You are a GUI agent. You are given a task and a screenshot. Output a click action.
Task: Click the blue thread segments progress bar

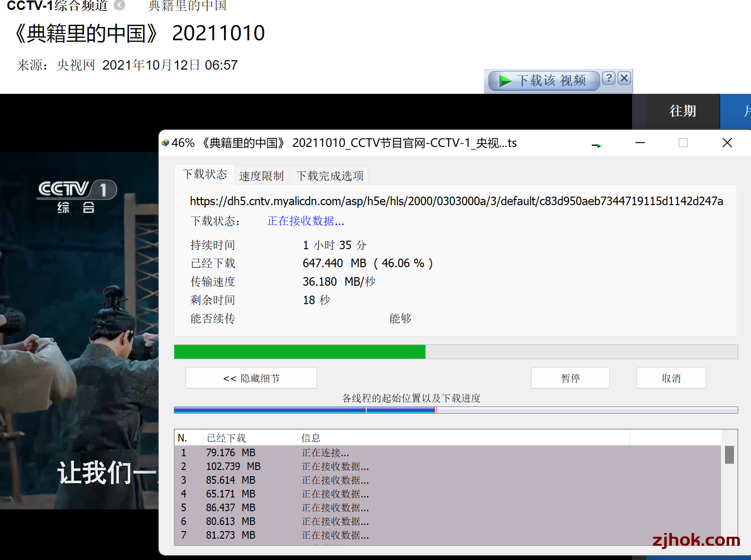[x=456, y=410]
